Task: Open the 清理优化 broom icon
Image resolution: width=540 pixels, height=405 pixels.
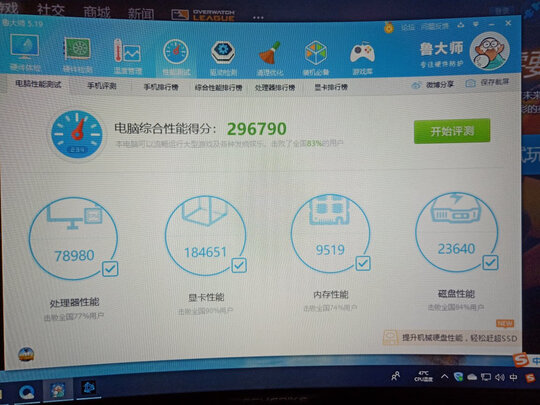Action: [270, 58]
